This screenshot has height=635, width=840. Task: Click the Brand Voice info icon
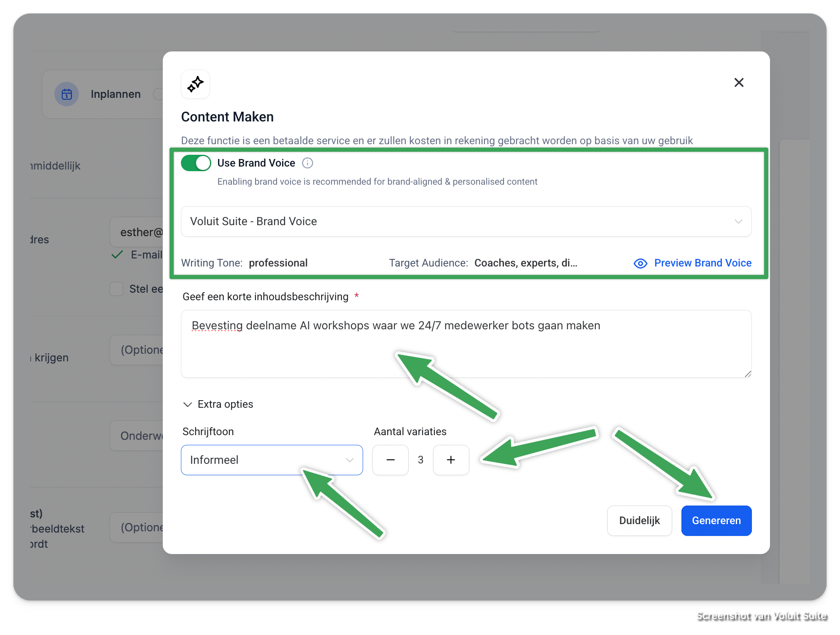(x=307, y=163)
